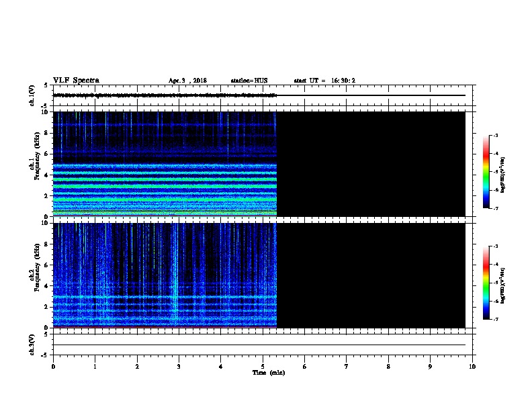Click the "8" kHz tick on the ch.1 axis

pos(46,133)
